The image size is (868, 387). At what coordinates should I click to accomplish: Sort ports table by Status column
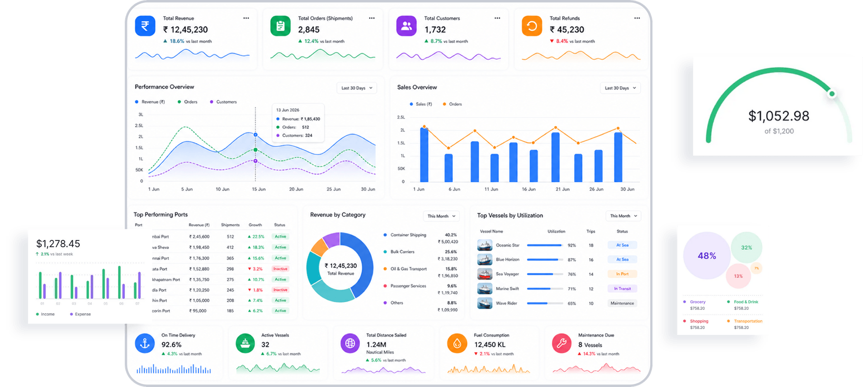279,225
